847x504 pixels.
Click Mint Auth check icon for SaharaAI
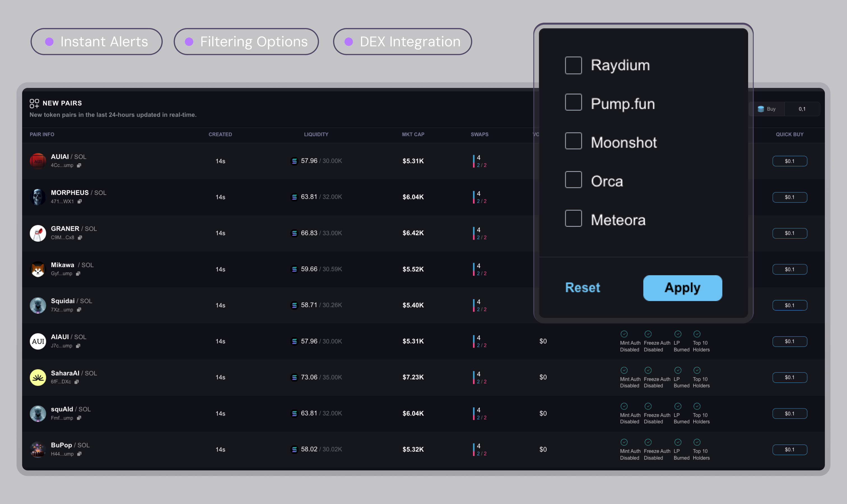(624, 370)
